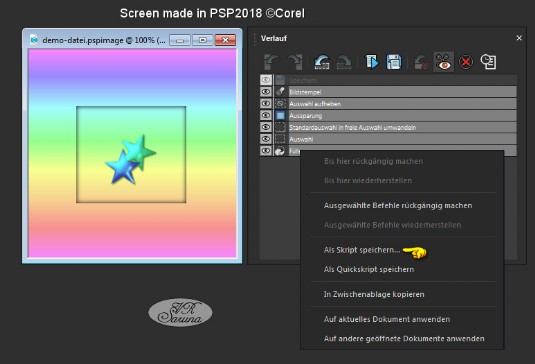Select the Standardauswahl in freie Auswahl umwandeln text
Viewport: 535px width, 364px height.
(x=352, y=127)
